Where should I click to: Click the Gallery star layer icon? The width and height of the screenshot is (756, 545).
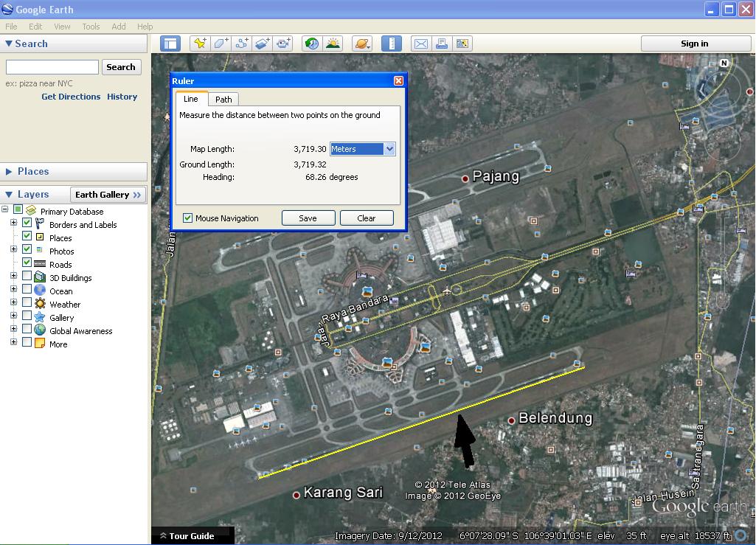click(40, 317)
